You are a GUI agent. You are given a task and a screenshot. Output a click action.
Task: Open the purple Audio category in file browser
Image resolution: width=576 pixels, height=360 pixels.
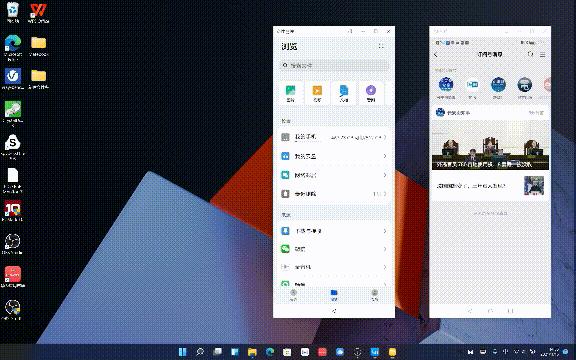point(371,93)
